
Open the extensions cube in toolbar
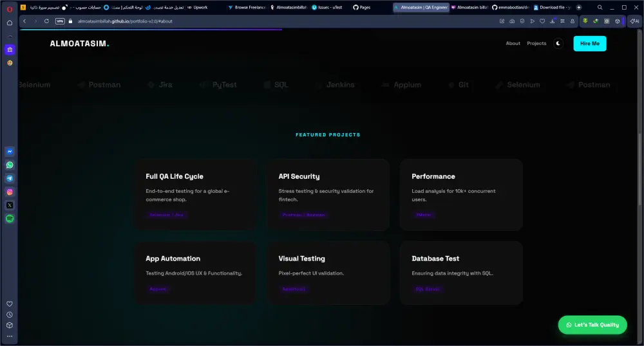pyautogui.click(x=618, y=21)
